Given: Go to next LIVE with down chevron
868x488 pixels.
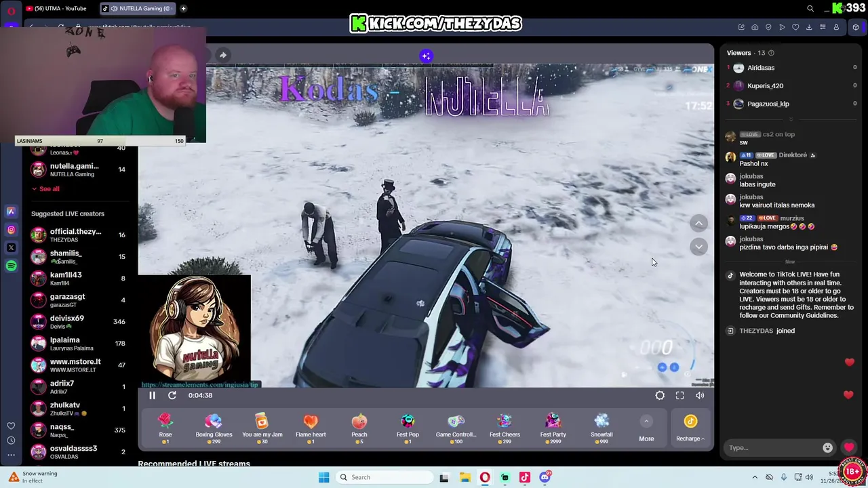Looking at the screenshot, I should coord(699,247).
